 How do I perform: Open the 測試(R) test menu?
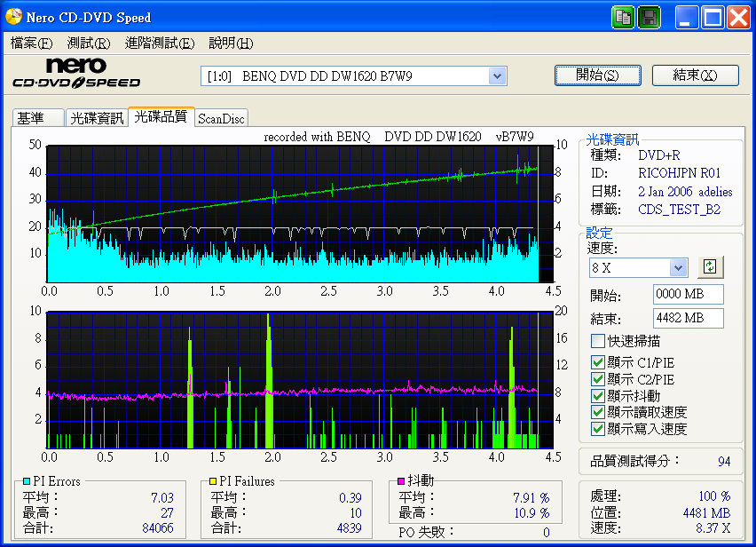coord(89,44)
